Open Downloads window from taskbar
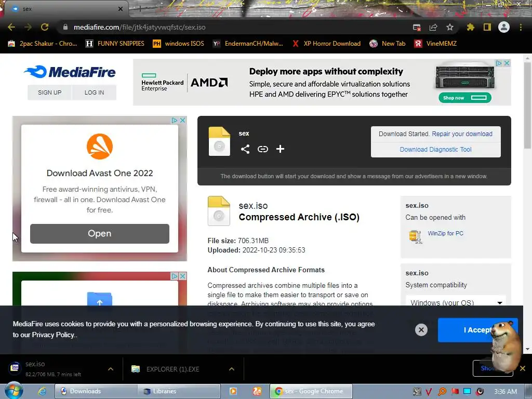Image resolution: width=532 pixels, height=399 pixels. [x=96, y=391]
